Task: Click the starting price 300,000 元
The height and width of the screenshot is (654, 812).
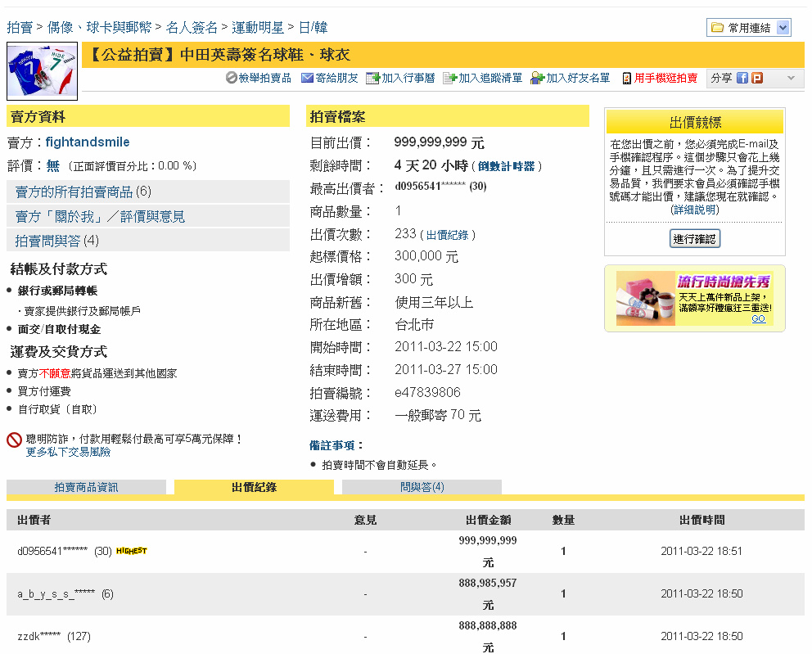Action: point(426,256)
